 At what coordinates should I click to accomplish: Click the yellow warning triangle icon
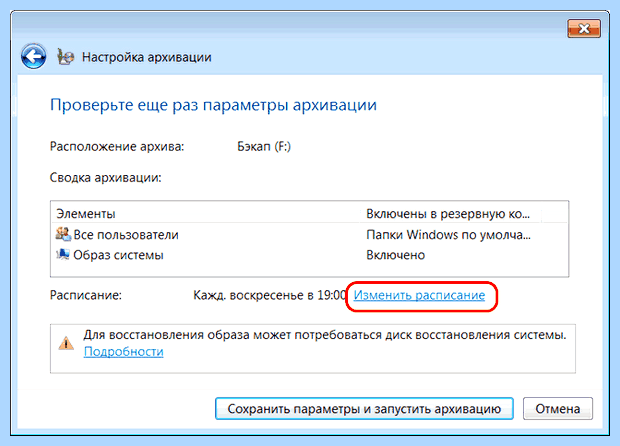click(x=66, y=343)
